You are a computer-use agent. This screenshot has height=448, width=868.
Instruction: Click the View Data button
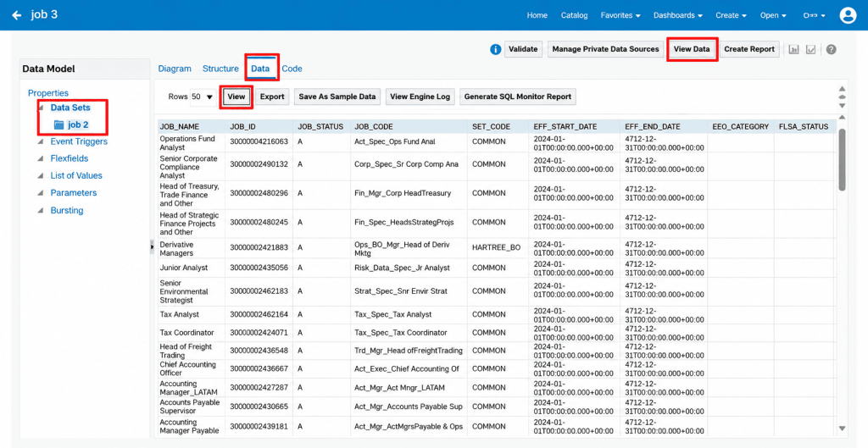(692, 49)
